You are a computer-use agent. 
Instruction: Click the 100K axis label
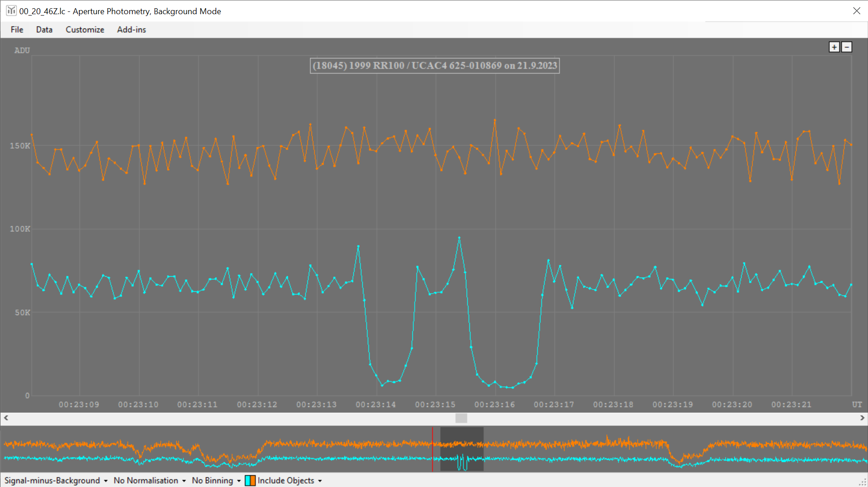coord(20,229)
